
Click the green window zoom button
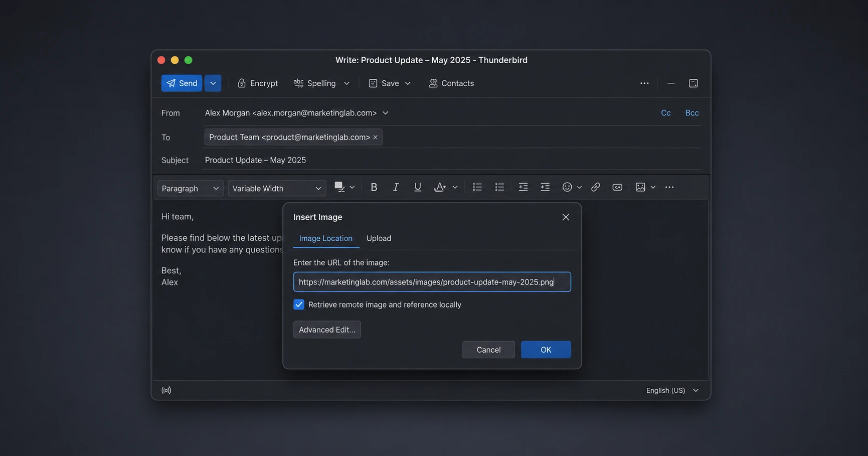pyautogui.click(x=189, y=60)
